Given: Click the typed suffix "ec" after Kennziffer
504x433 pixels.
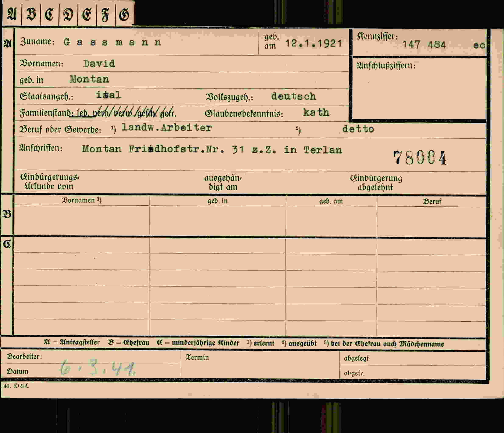Looking at the screenshot, I should pos(479,45).
